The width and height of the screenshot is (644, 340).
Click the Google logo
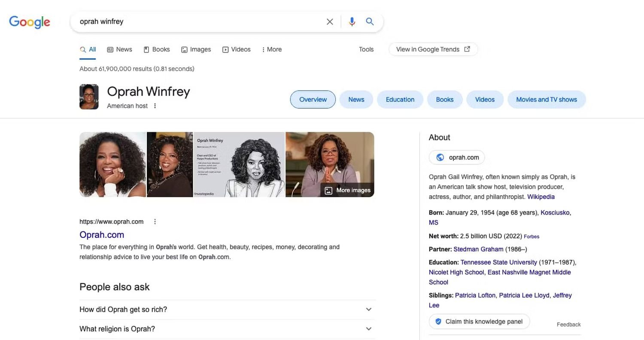tap(30, 22)
